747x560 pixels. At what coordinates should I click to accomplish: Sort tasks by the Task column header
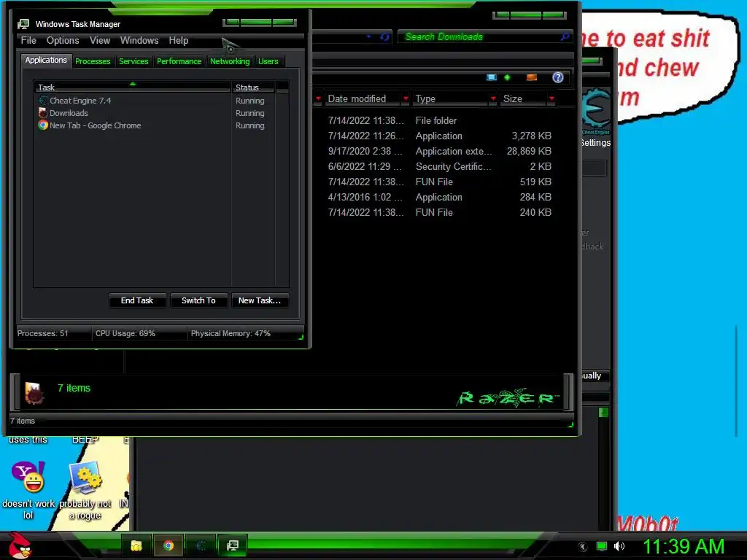point(133,87)
